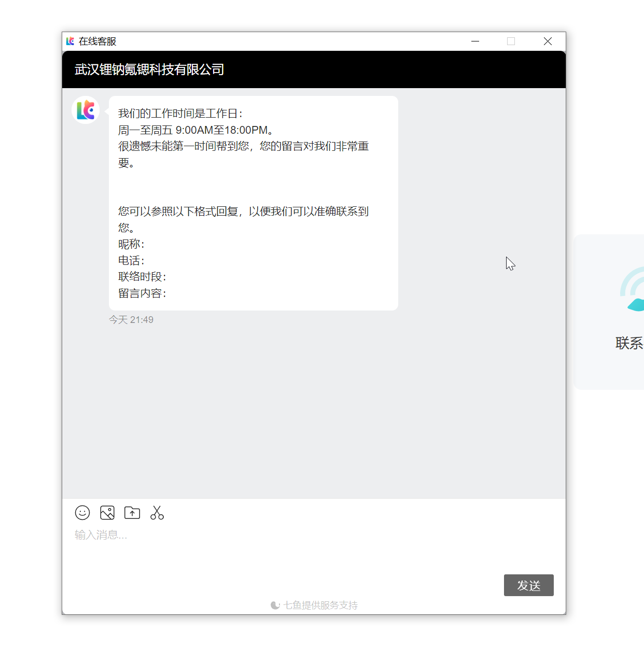Maximize the 在线客服 window

point(511,41)
